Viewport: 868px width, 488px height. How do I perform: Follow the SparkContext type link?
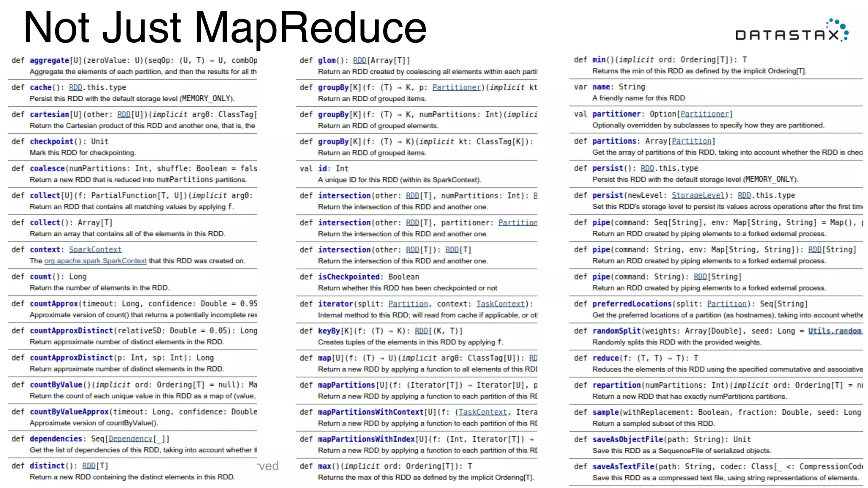(x=95, y=250)
